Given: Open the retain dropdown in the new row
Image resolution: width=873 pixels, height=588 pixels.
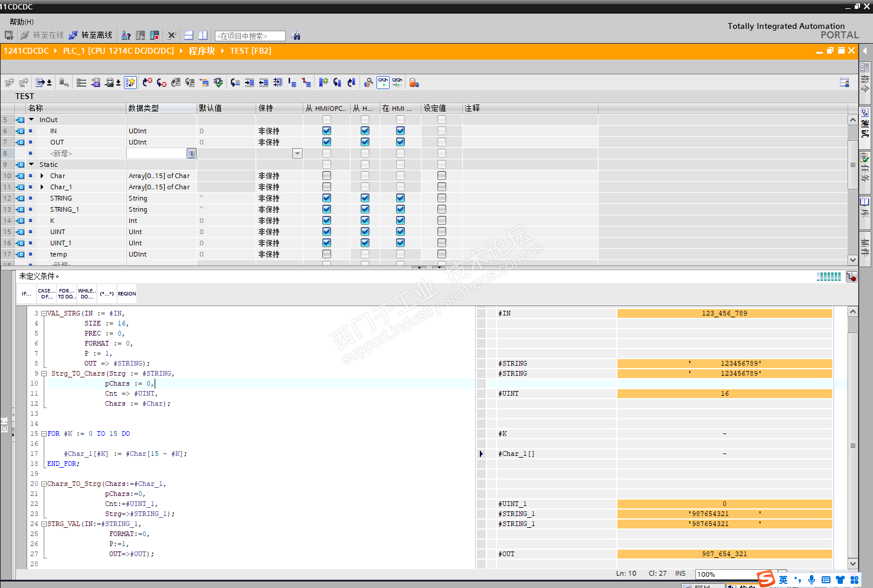Looking at the screenshot, I should pos(297,153).
